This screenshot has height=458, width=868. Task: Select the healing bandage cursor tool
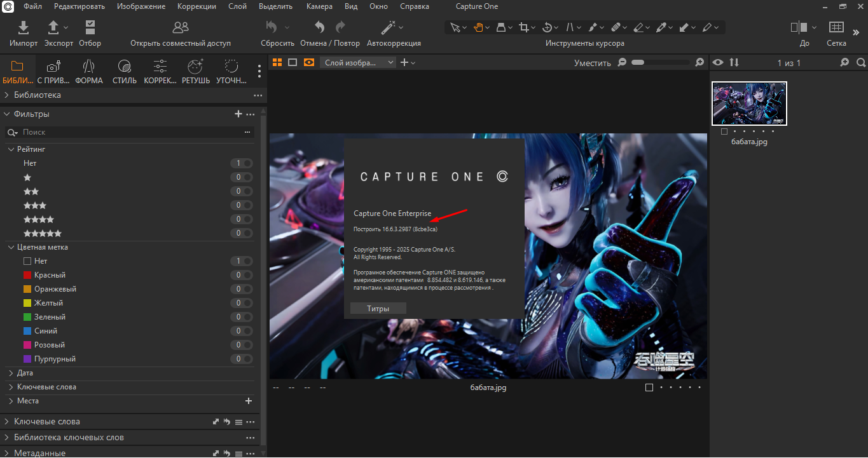click(x=616, y=27)
